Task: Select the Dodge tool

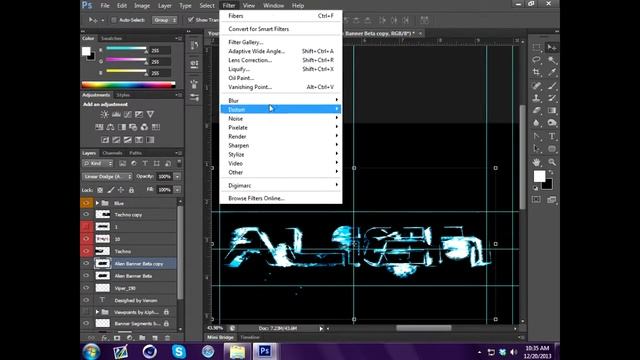Action: (552, 123)
